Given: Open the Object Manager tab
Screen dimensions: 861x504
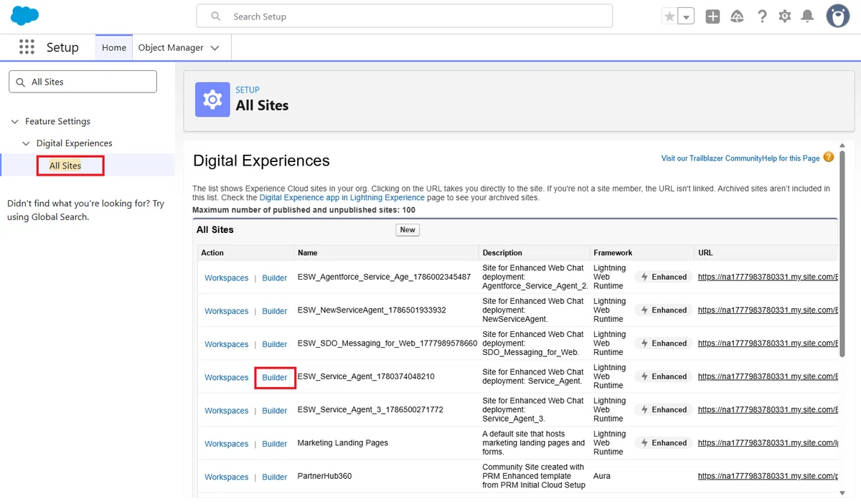Looking at the screenshot, I should coord(171,47).
